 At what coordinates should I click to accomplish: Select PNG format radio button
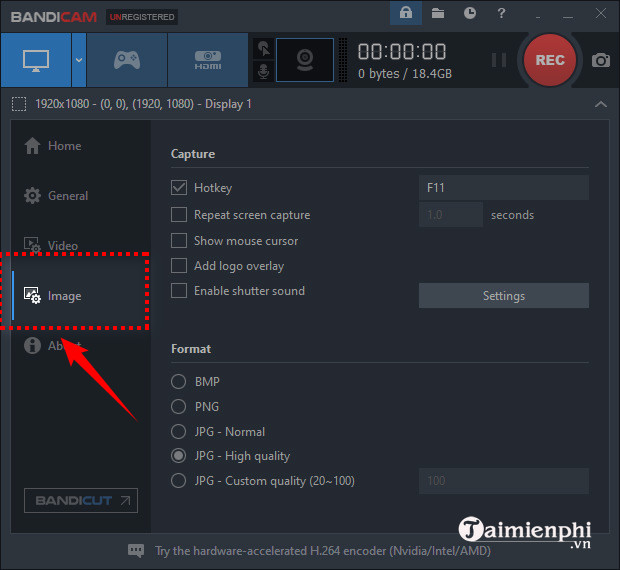178,406
